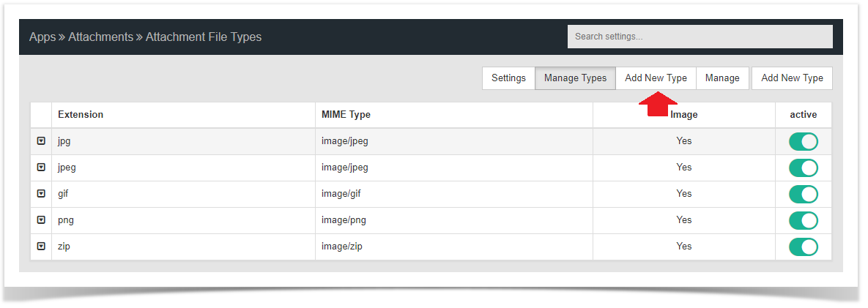Image resolution: width=868 pixels, height=308 pixels.
Task: Click Add New Type next to Manage Types
Action: (x=656, y=78)
